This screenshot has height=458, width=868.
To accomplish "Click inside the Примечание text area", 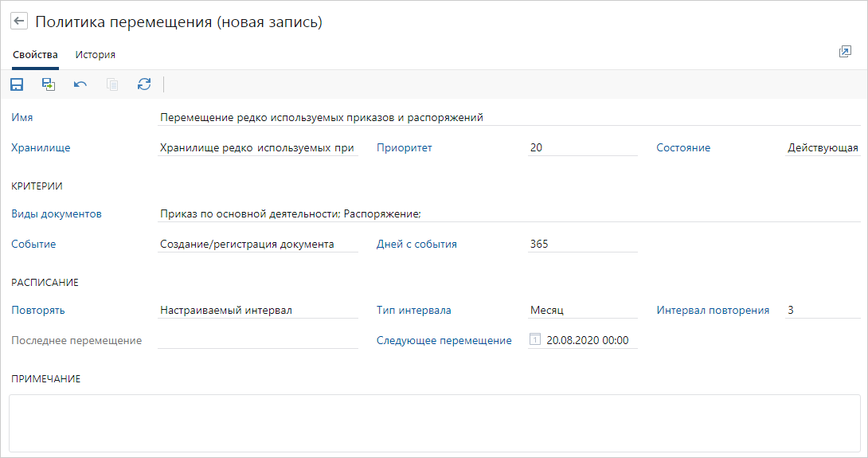I will (434, 422).
